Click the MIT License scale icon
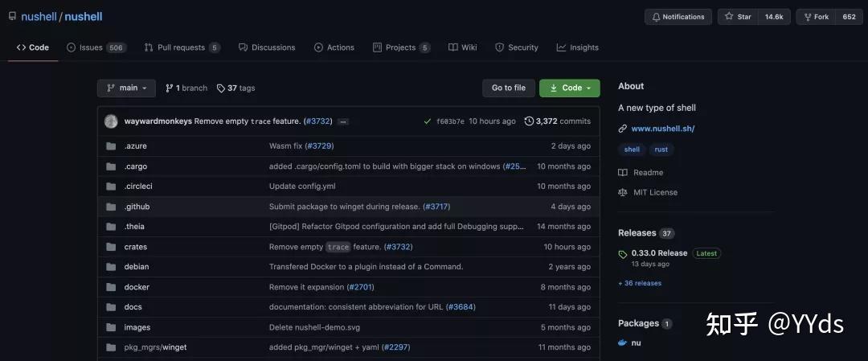The height and width of the screenshot is (361, 868). [622, 192]
